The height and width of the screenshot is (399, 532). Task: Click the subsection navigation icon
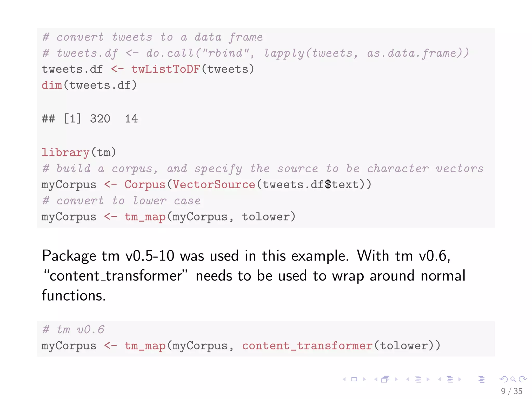pyautogui.click(x=418, y=379)
